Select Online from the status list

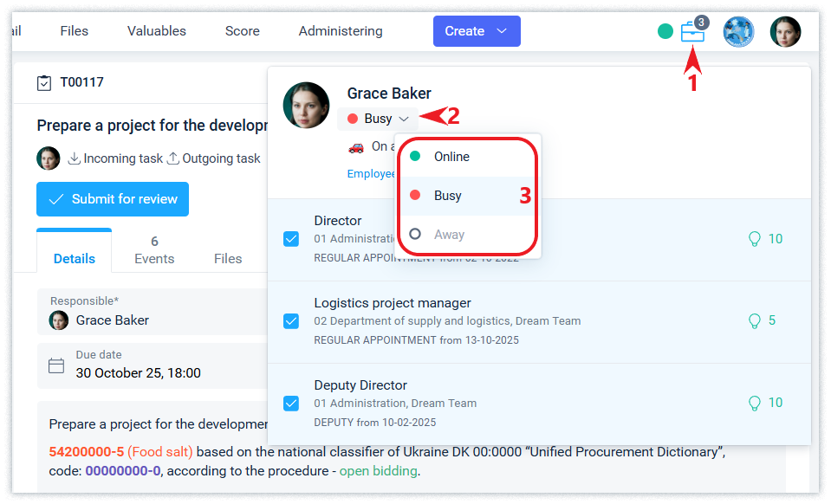click(x=451, y=157)
